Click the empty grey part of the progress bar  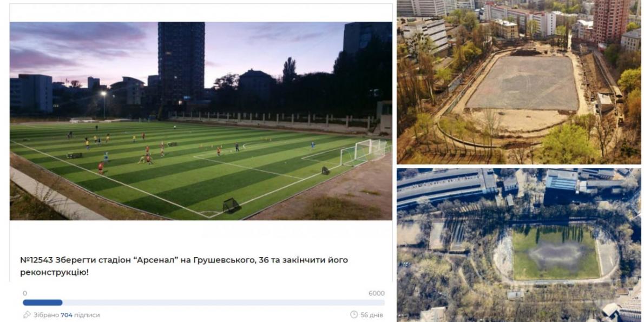pos(224,303)
